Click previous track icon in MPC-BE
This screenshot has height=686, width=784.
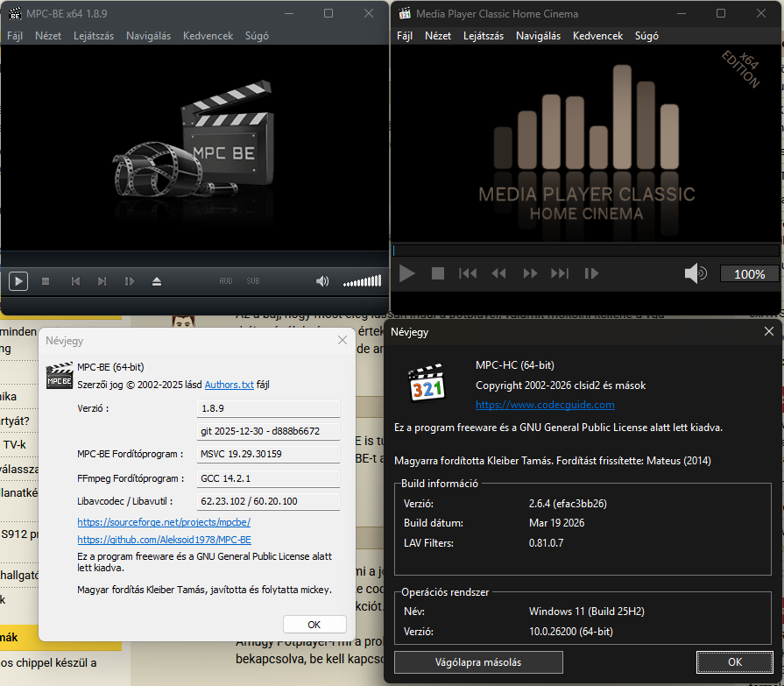coord(75,281)
